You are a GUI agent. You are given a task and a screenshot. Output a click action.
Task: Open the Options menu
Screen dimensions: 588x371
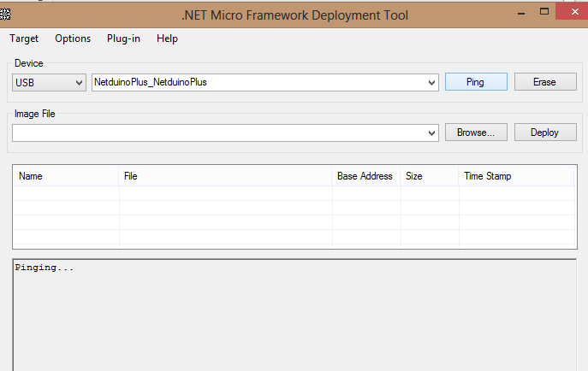coord(73,38)
